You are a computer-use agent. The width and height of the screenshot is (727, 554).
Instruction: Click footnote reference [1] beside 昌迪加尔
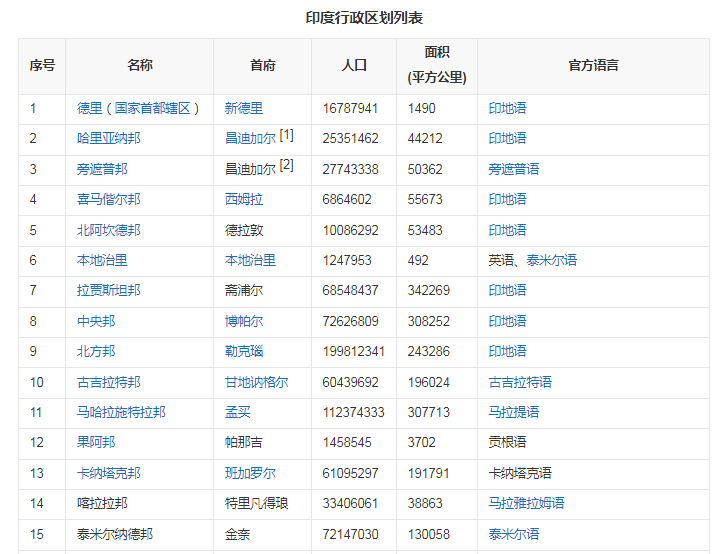(x=287, y=135)
